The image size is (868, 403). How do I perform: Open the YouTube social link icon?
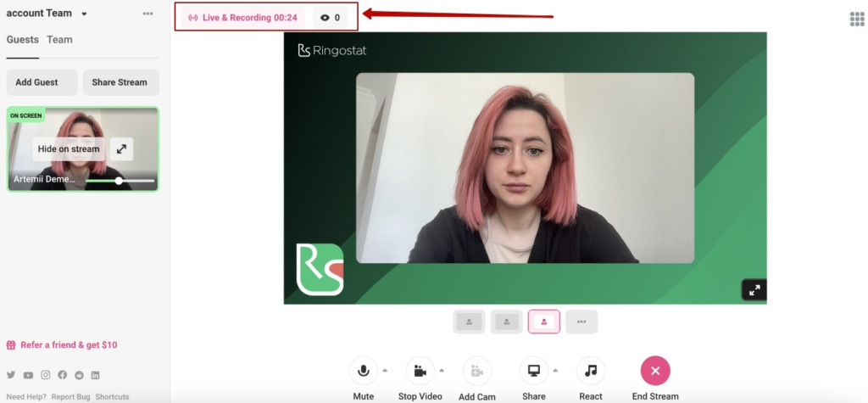[28, 375]
